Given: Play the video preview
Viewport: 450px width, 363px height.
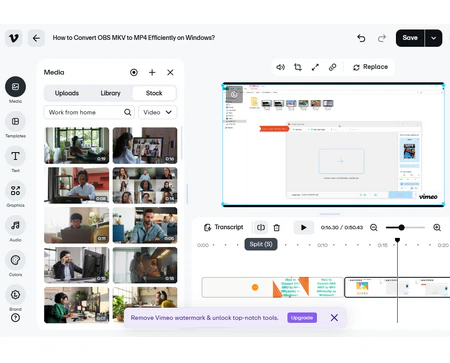Looking at the screenshot, I should (303, 227).
